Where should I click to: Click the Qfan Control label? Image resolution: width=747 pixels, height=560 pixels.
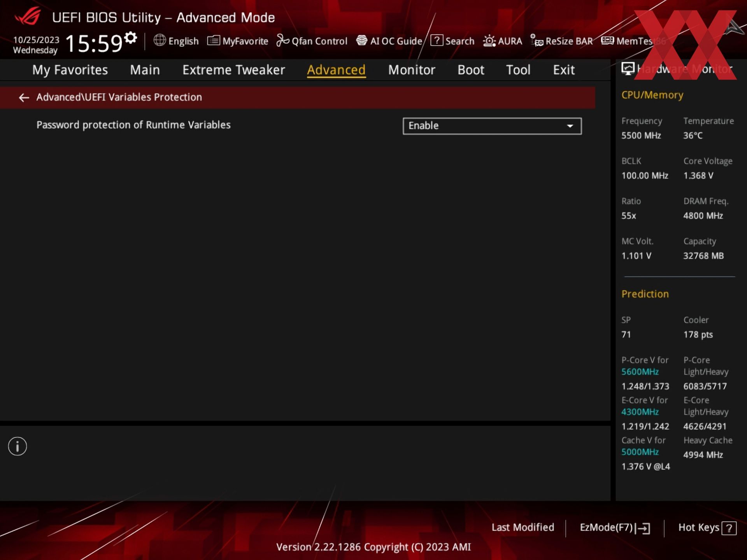(319, 41)
